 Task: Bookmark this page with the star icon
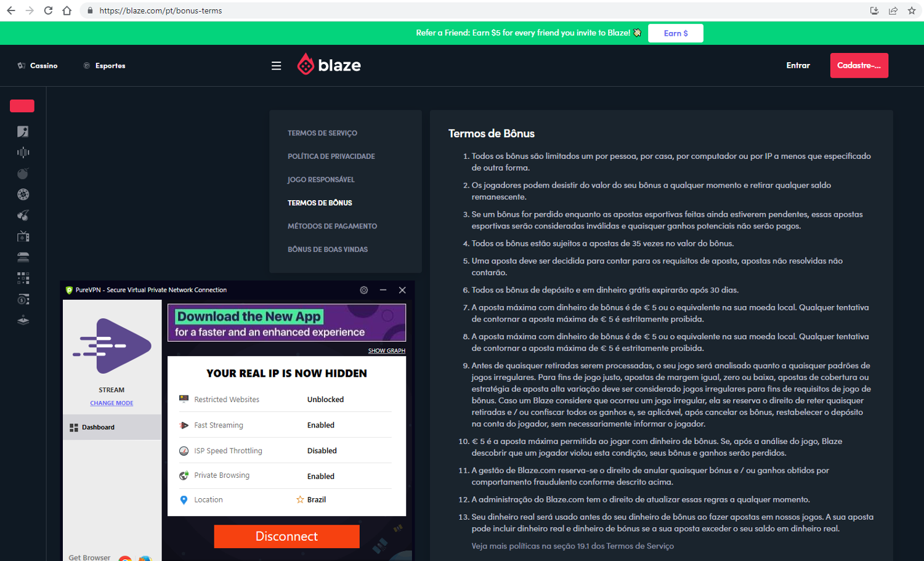click(912, 10)
